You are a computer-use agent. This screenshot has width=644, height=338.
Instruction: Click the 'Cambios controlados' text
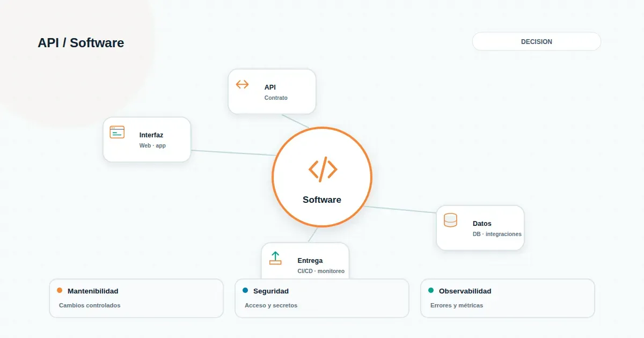90,305
